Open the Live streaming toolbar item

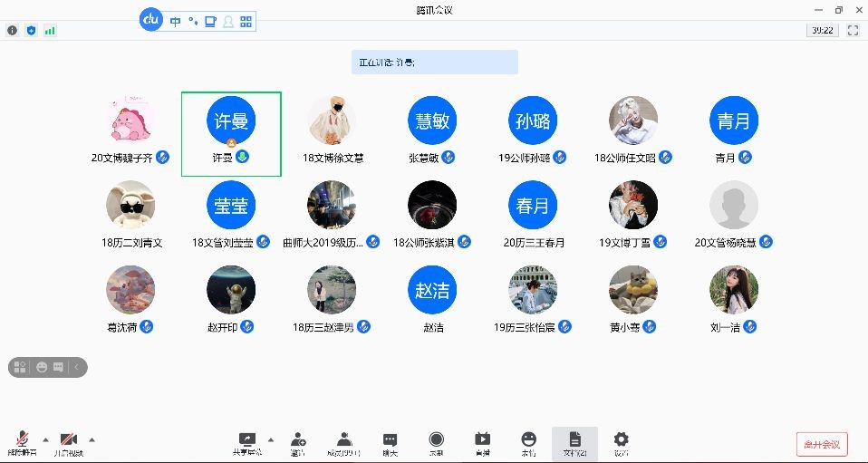tap(482, 443)
